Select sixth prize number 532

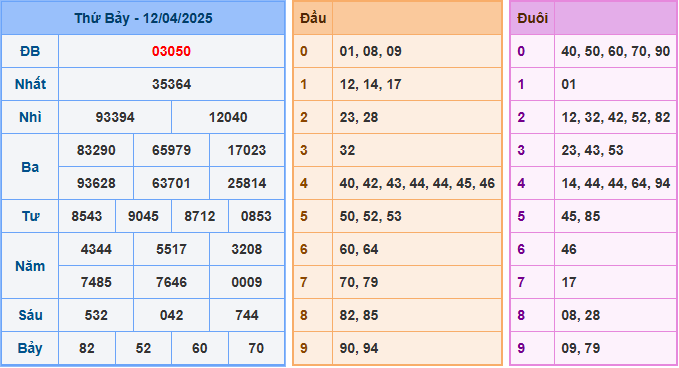pyautogui.click(x=96, y=315)
